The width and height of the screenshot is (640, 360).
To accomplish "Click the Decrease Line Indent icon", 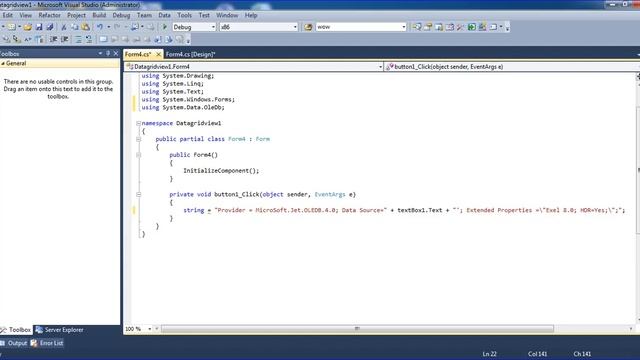I will click(53, 39).
